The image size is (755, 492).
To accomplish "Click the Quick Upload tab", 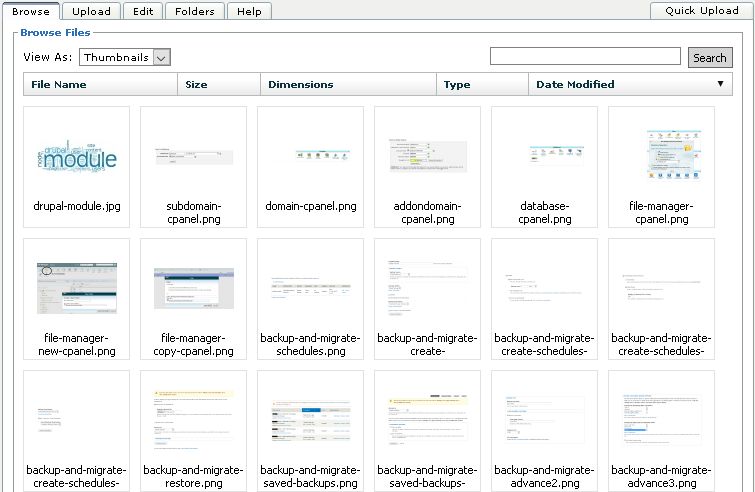I will coord(701,11).
